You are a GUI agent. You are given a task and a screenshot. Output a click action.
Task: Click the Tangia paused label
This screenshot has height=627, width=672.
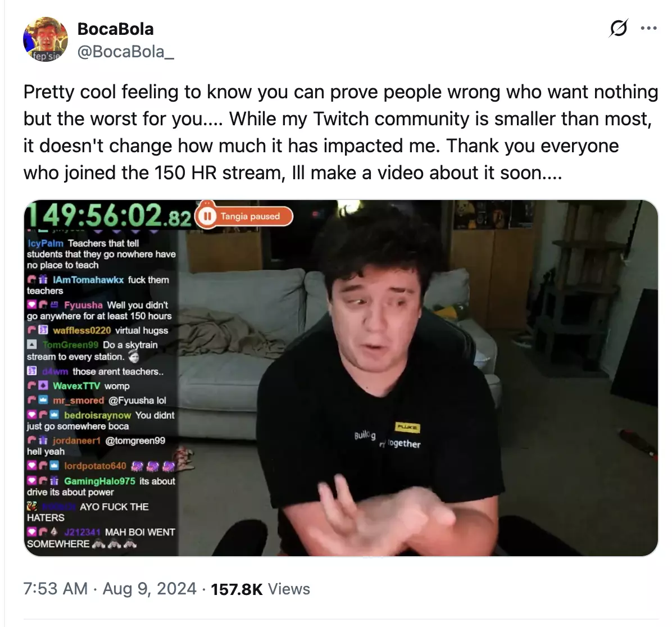(x=250, y=216)
